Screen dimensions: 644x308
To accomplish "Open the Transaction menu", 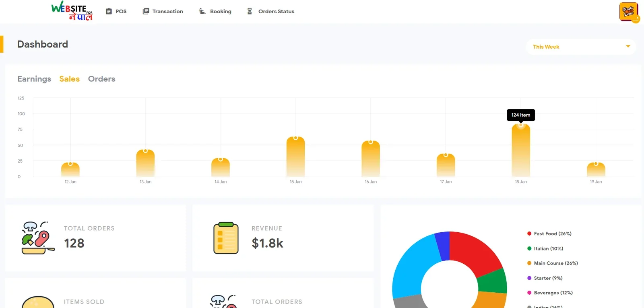I will (163, 11).
